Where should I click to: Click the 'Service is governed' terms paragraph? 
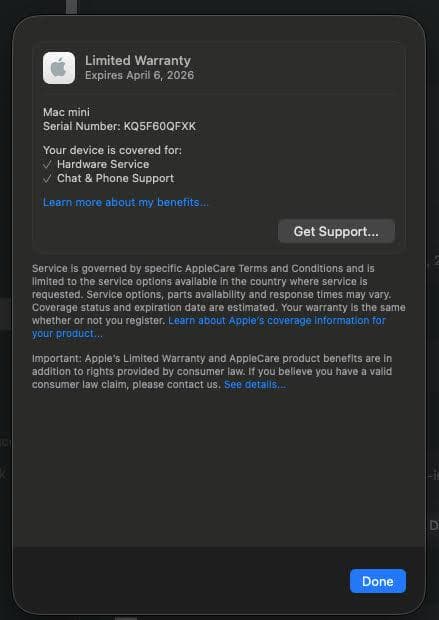(x=219, y=301)
